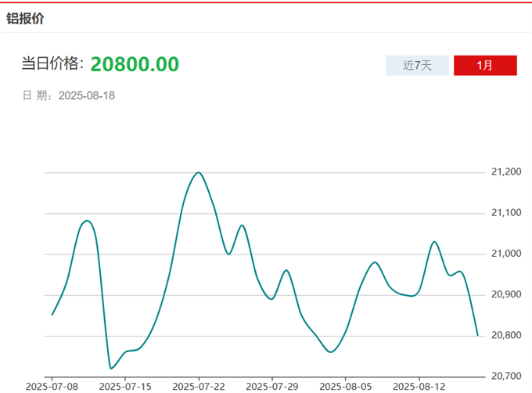The height and width of the screenshot is (393, 532).
Task: Click the 2025-07-15 x-axis label
Action: tap(125, 386)
